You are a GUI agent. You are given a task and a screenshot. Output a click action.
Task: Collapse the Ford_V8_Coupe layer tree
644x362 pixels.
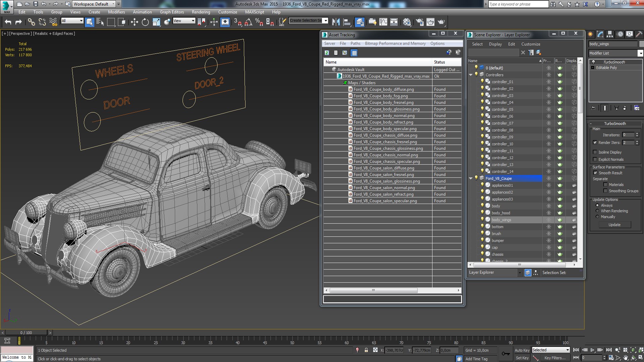point(471,178)
